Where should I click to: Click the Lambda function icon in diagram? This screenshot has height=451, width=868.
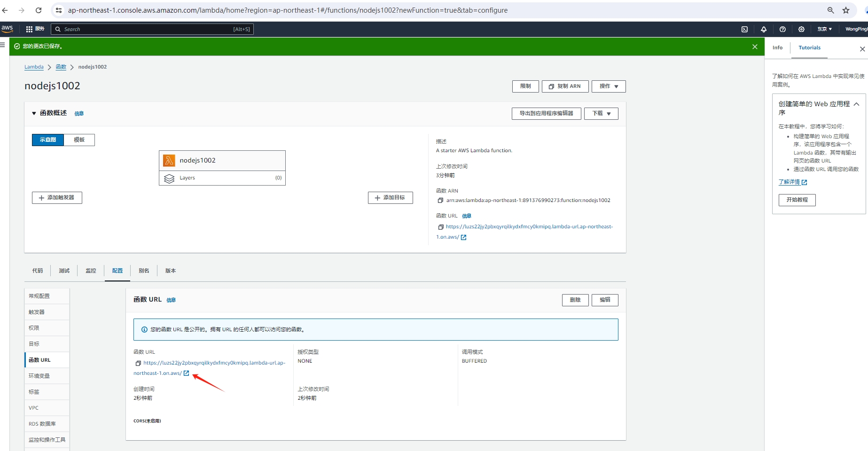[x=169, y=161]
